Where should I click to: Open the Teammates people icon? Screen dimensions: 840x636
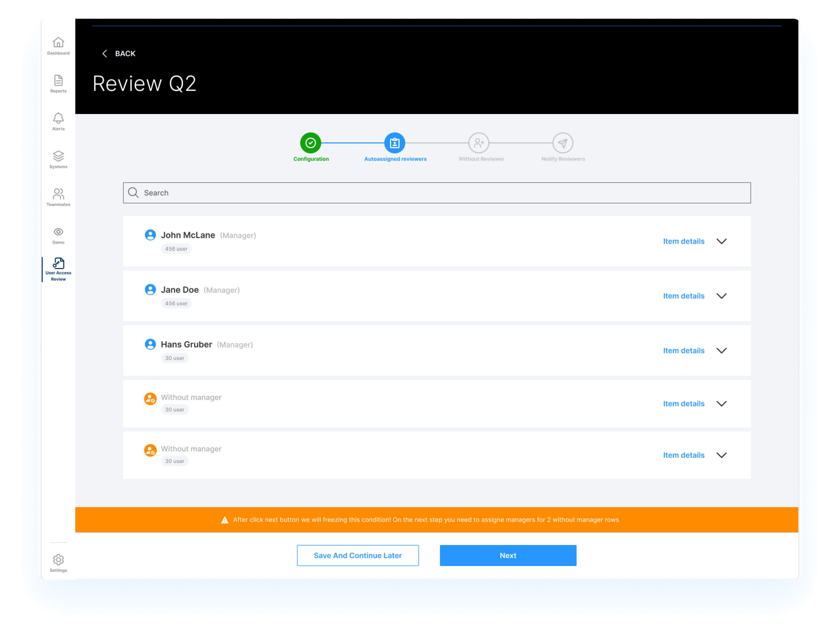(58, 194)
